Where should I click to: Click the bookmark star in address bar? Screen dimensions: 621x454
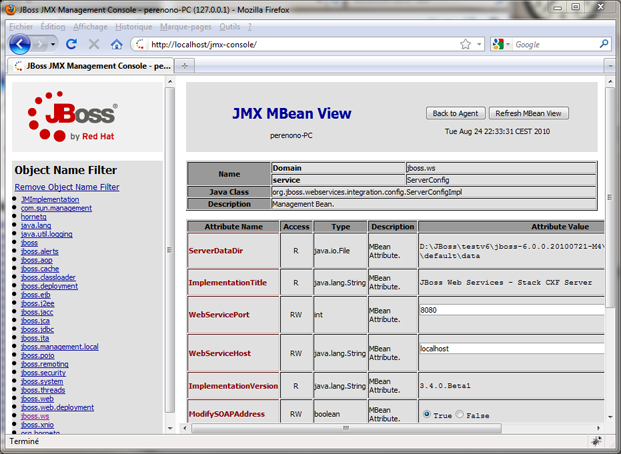465,45
